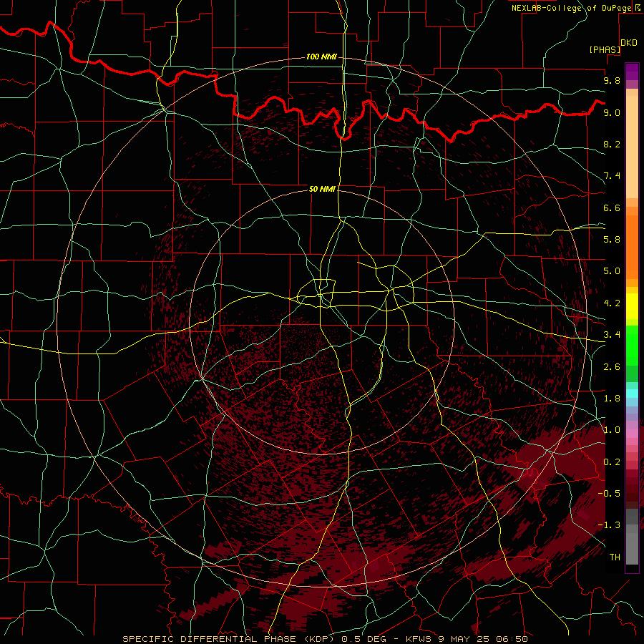Viewport: 644px width, 644px height.
Task: Click the 5.0 value on the color scale
Action: point(612,271)
